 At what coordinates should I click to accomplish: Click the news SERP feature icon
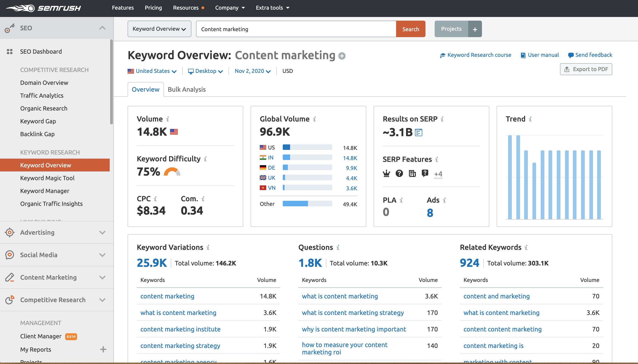coord(412,173)
